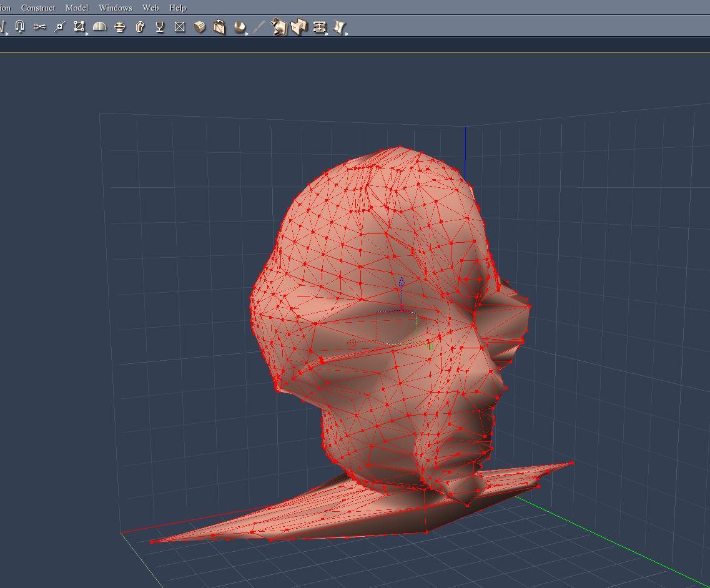Select the magnet-shaped tool icon
Viewport: 710px width, 588px height.
[x=19, y=27]
